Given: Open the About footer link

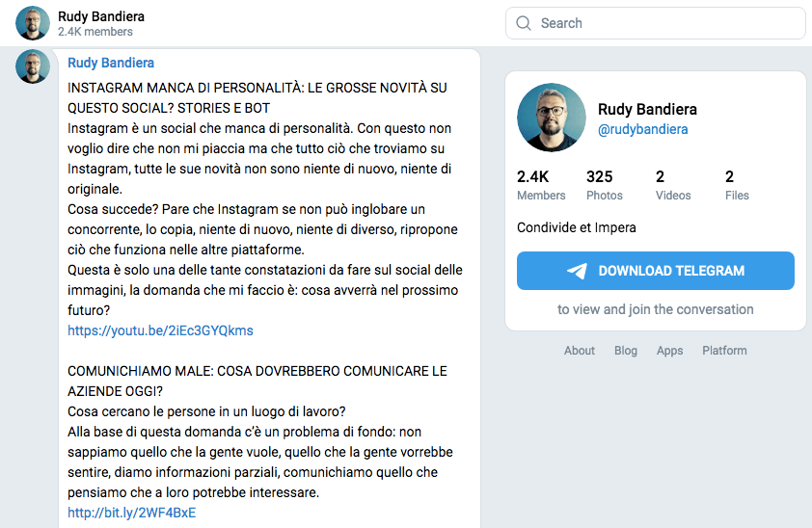Looking at the screenshot, I should click(x=579, y=351).
